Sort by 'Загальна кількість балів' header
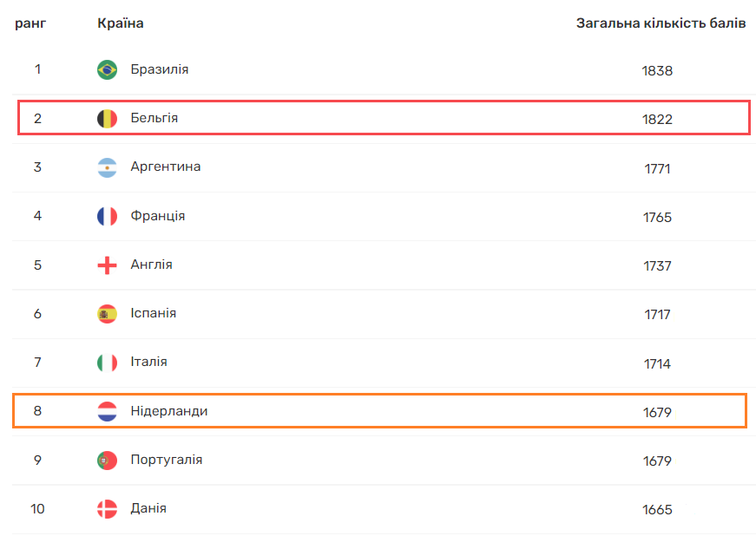The height and width of the screenshot is (536, 756). (661, 23)
